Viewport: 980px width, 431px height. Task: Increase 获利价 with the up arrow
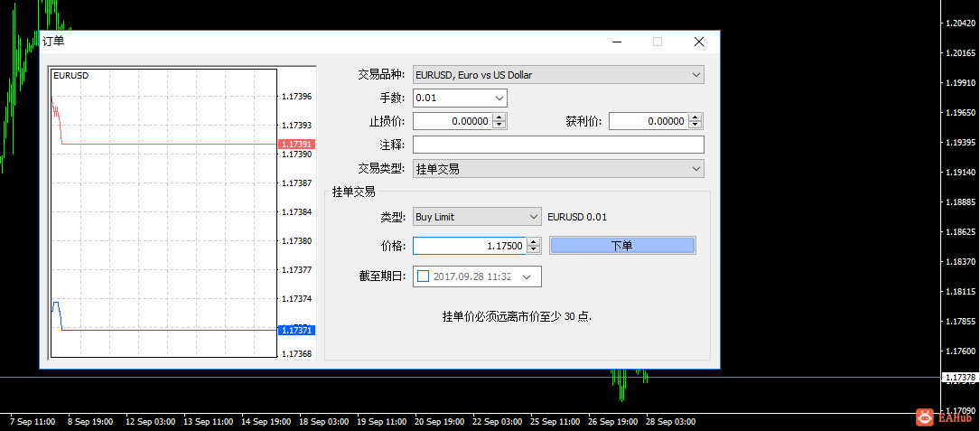pyautogui.click(x=695, y=117)
